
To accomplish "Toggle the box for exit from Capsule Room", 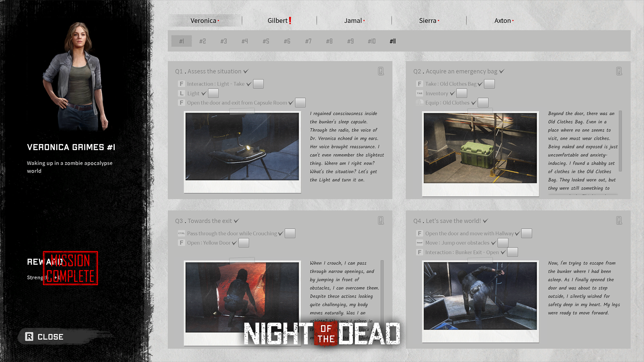I will pyautogui.click(x=300, y=103).
